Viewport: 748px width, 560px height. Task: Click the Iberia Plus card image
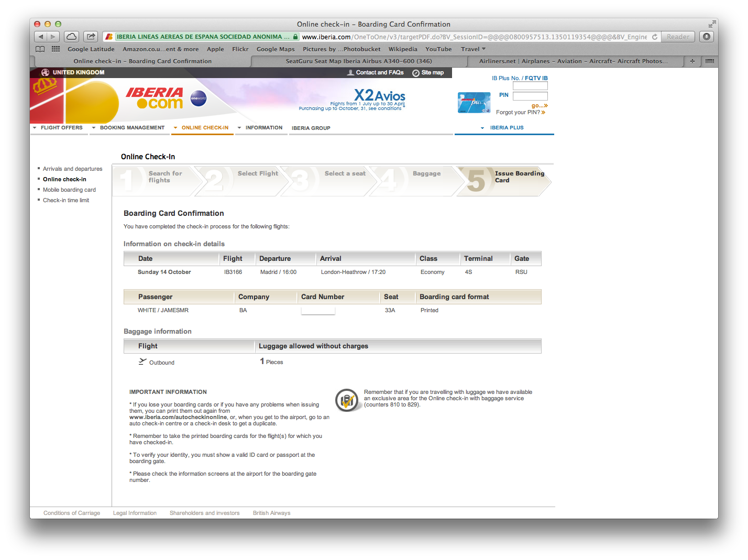(474, 103)
